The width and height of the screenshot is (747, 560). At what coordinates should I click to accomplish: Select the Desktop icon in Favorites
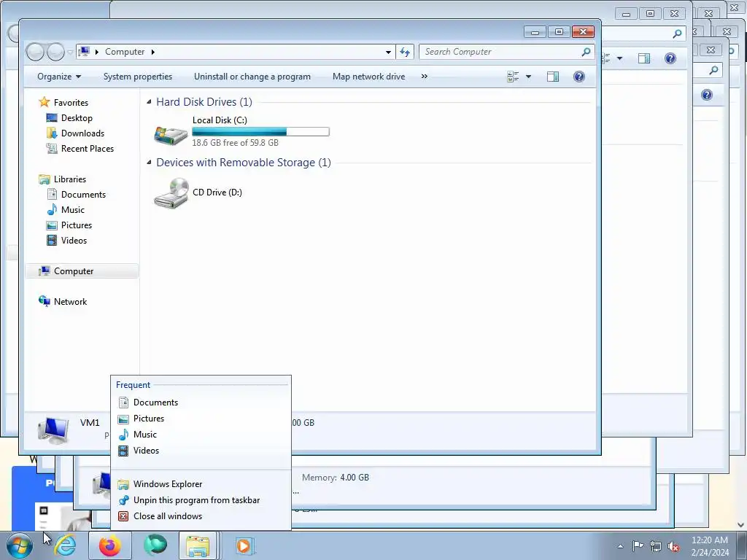(52, 117)
